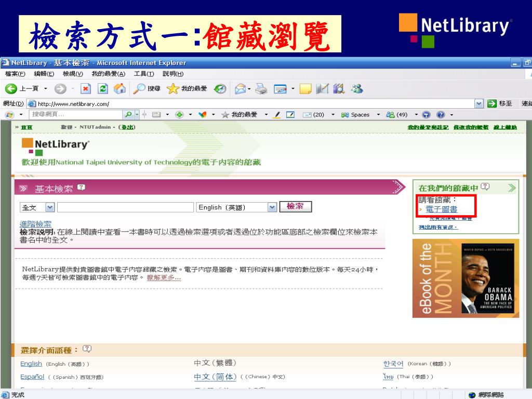This screenshot has height=399, width=532.
Task: Open the 編輯(E) menu
Action: 44,74
